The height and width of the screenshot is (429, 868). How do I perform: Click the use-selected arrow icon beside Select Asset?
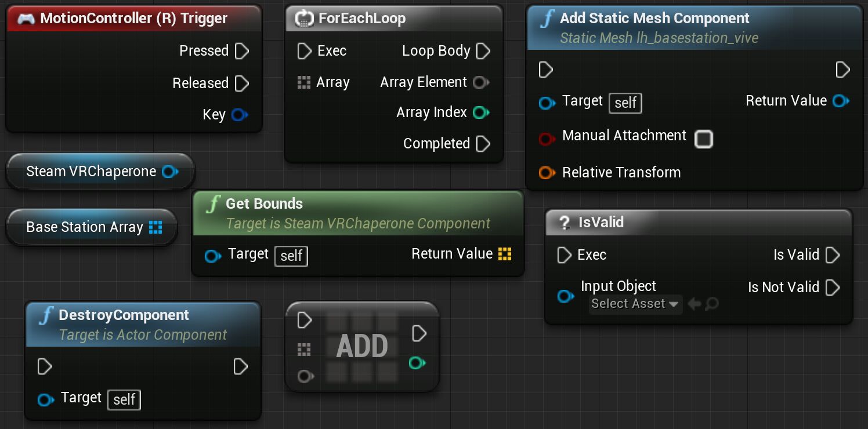click(695, 304)
